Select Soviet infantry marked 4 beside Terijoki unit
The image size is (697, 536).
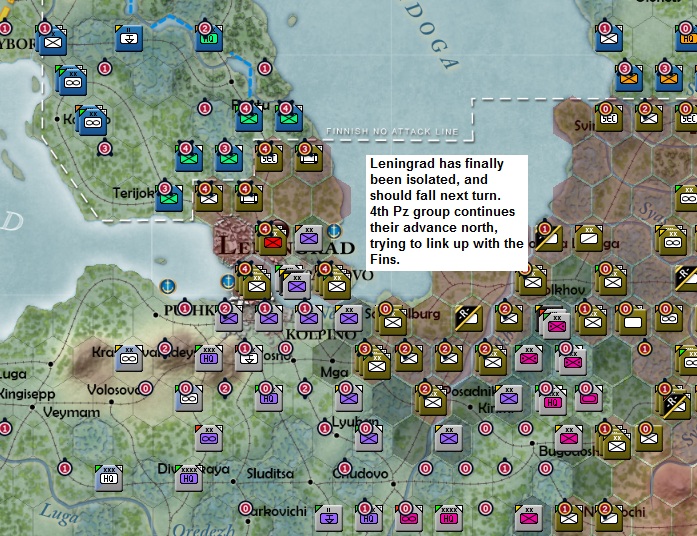tap(209, 198)
